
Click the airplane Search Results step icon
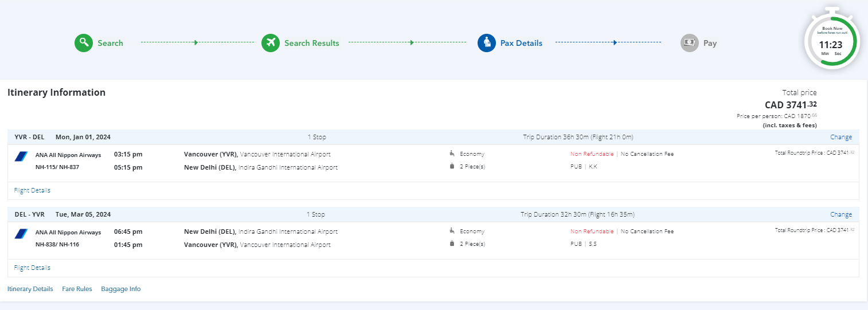click(x=271, y=43)
